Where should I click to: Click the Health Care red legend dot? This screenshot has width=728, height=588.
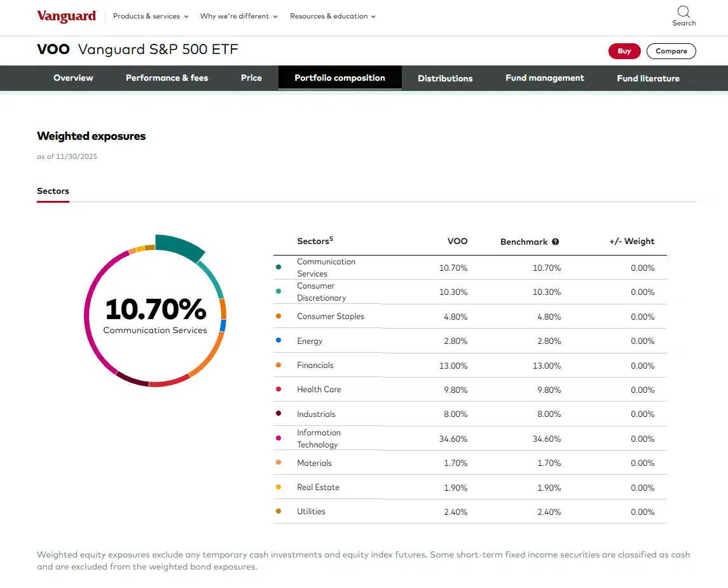point(278,390)
